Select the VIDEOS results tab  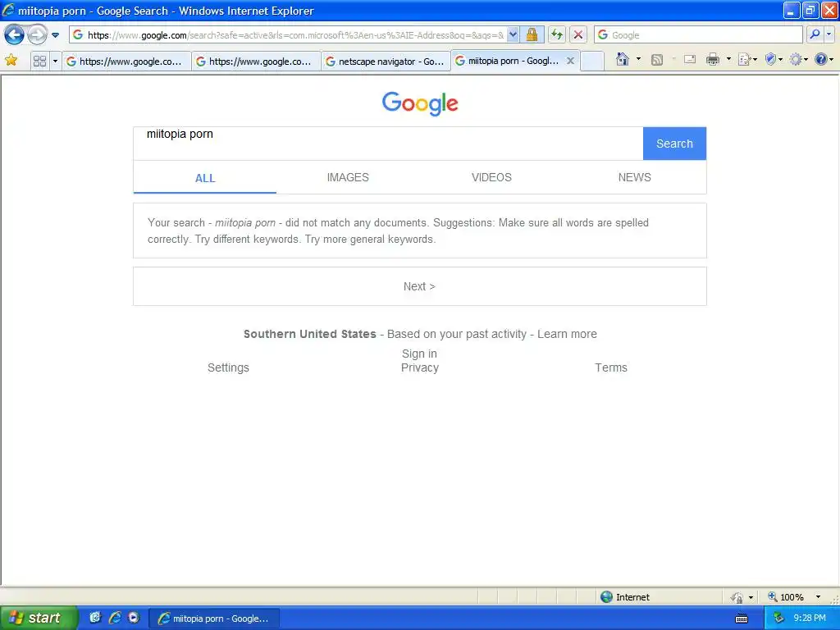point(491,177)
